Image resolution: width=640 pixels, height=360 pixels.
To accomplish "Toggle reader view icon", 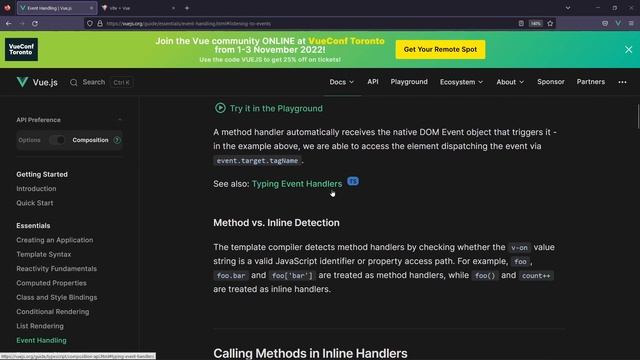I will click(x=521, y=24).
